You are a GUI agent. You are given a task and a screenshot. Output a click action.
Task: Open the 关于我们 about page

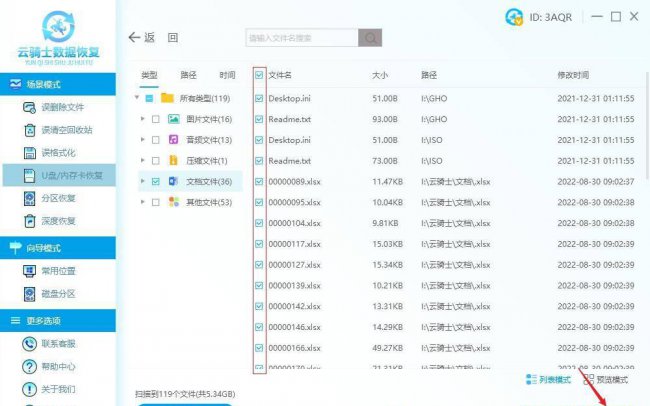[x=49, y=389]
